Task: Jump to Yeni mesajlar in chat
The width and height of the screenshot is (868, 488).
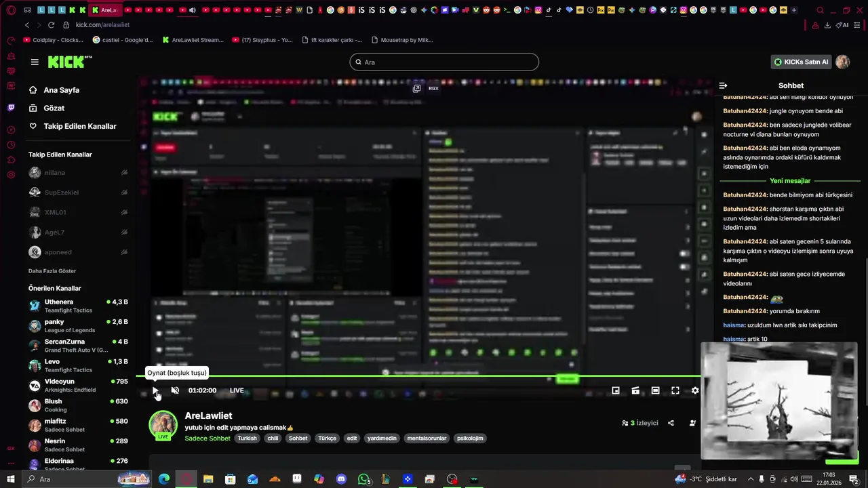Action: pos(790,181)
